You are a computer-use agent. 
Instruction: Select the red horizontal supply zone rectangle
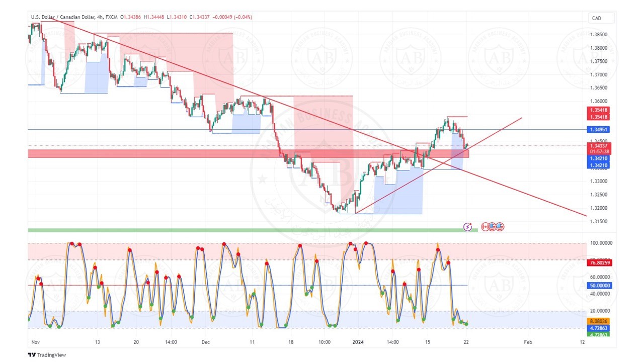point(249,153)
